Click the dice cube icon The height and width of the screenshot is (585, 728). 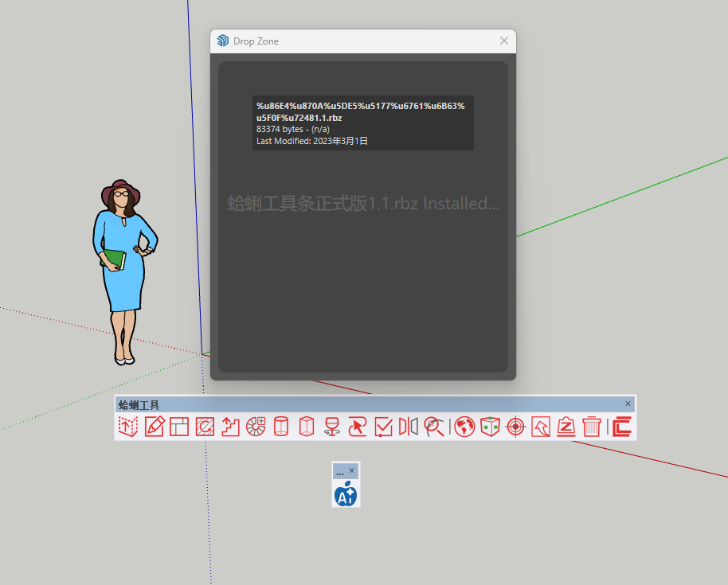coord(490,427)
